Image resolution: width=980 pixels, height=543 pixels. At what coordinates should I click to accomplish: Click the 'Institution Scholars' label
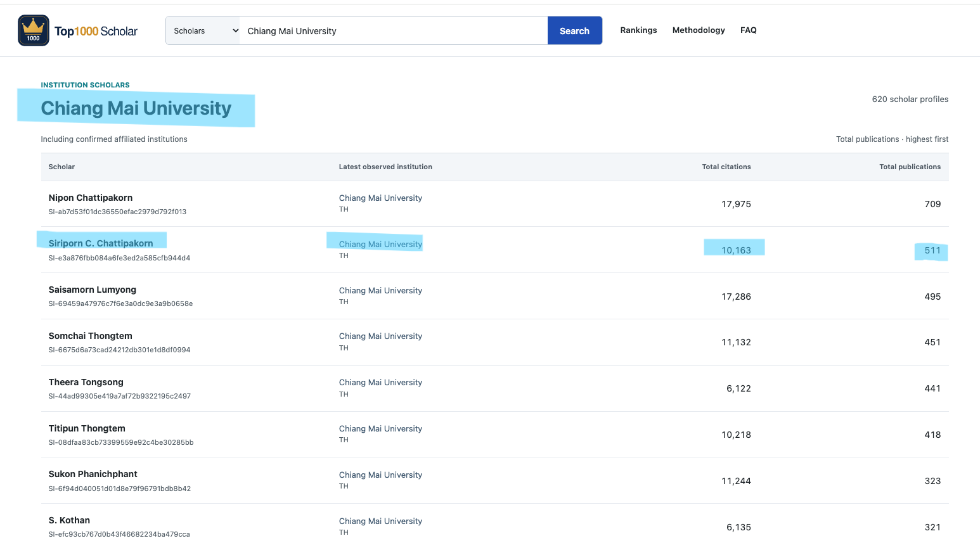pos(85,85)
